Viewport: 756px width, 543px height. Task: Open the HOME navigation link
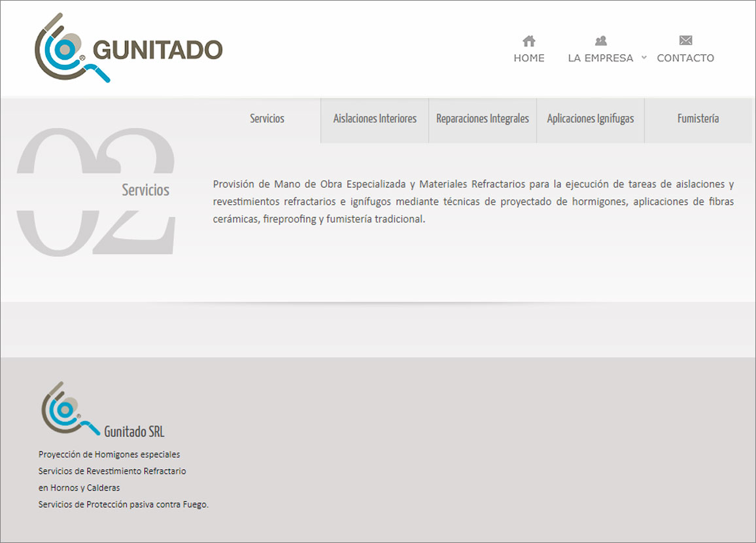pyautogui.click(x=529, y=58)
